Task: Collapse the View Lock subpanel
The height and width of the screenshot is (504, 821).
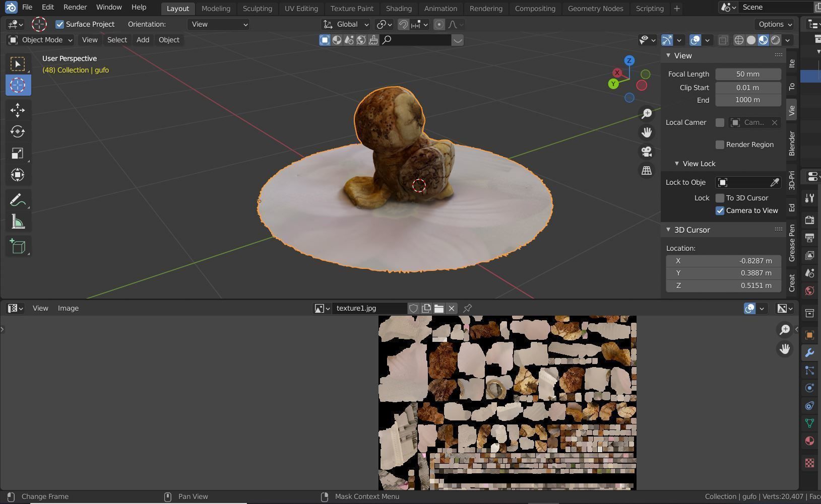Action: (x=677, y=164)
